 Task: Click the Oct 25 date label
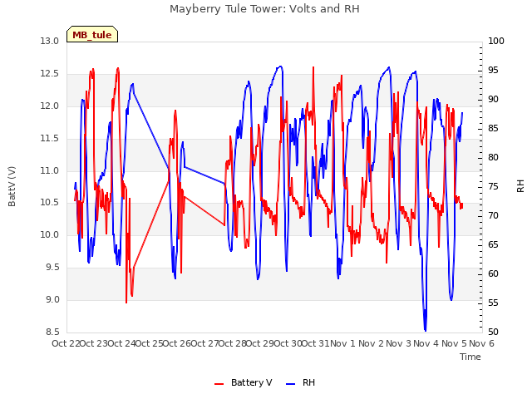pos(150,343)
